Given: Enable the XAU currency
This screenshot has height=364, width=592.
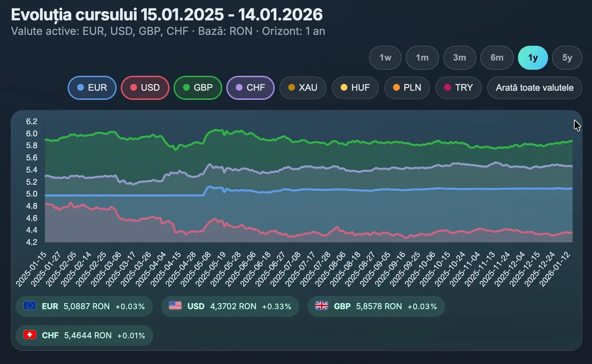Looking at the screenshot, I should [302, 88].
